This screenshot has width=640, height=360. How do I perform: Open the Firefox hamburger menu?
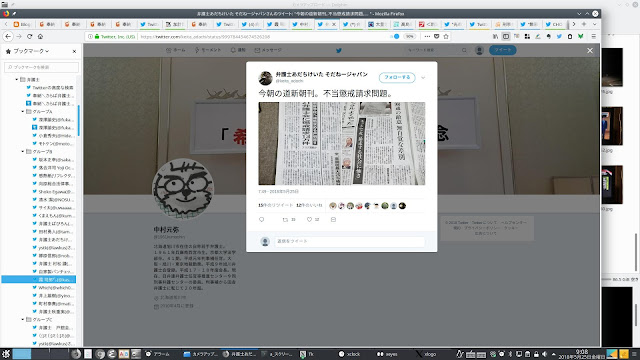[x=593, y=36]
